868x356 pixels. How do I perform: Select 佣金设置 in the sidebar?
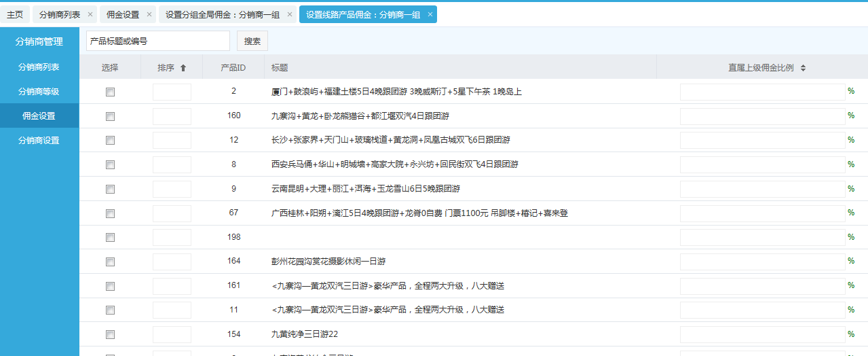[x=39, y=116]
